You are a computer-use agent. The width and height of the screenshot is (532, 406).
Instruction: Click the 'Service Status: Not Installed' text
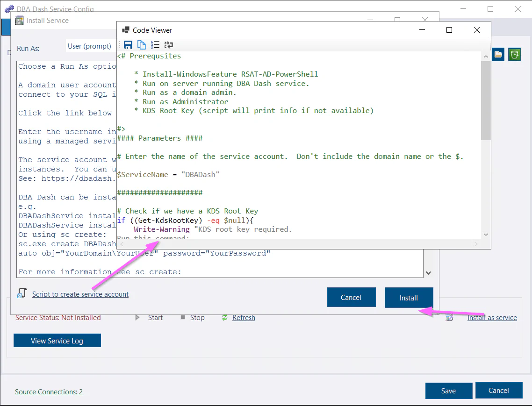(x=58, y=318)
